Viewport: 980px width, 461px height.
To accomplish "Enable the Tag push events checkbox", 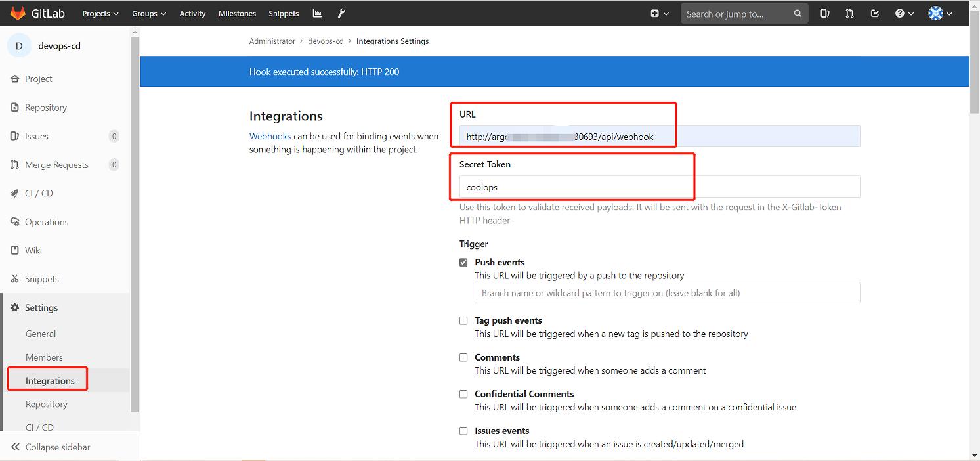I will pyautogui.click(x=463, y=320).
